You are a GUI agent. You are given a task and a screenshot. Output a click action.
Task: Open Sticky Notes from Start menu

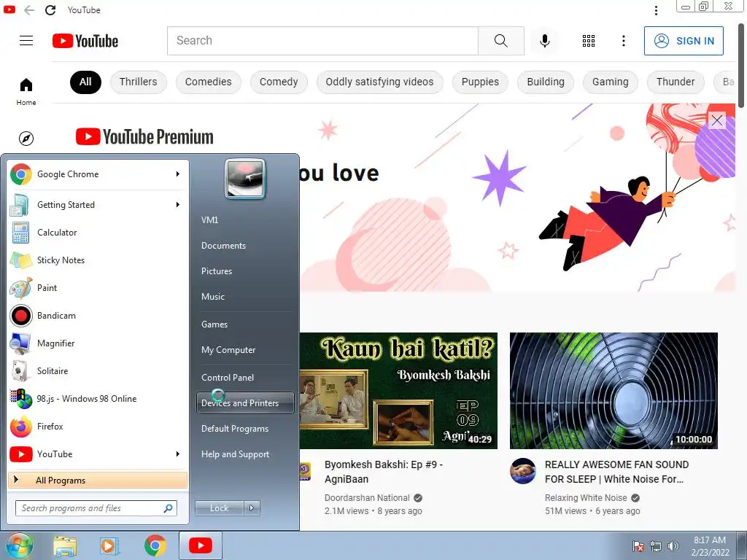(98, 260)
